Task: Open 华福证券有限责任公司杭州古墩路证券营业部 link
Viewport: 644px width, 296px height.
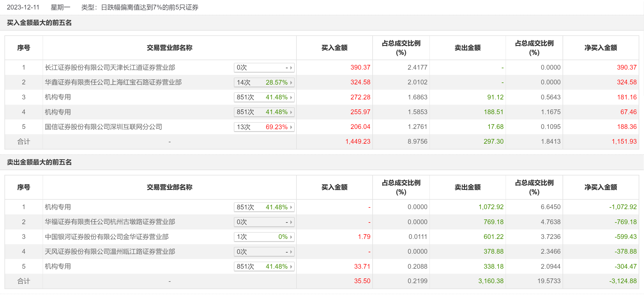Action: click(x=110, y=222)
